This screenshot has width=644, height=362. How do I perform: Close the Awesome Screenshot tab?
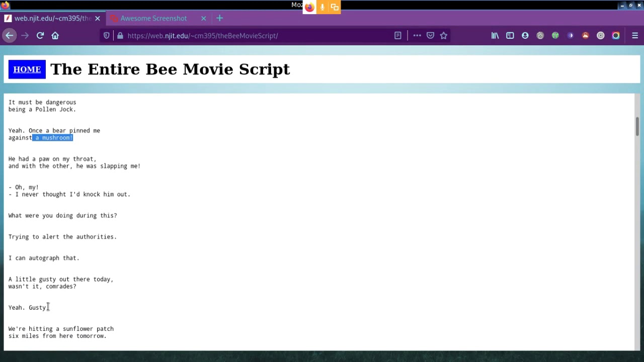204,18
